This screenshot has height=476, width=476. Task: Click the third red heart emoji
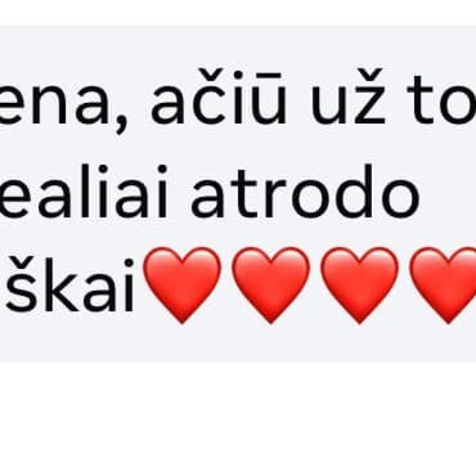point(359,286)
